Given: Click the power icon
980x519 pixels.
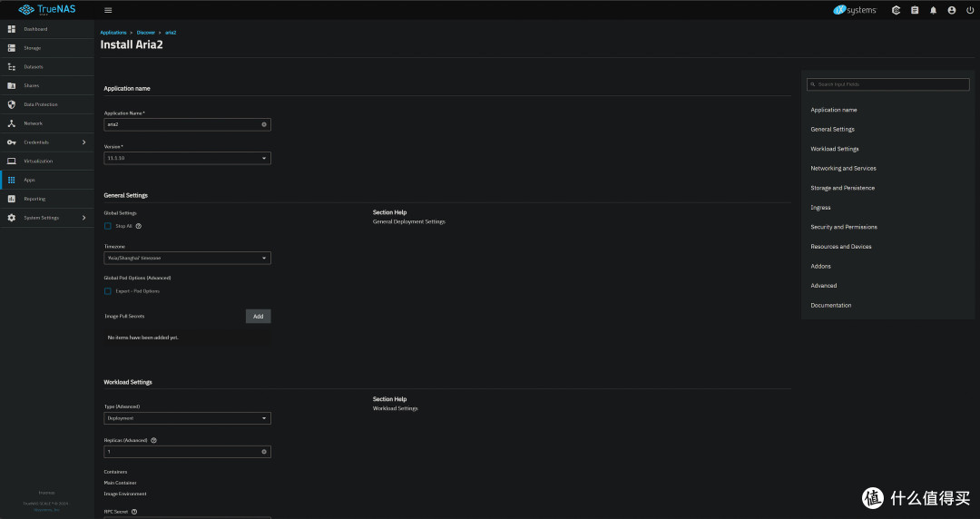Looking at the screenshot, I should (x=970, y=10).
